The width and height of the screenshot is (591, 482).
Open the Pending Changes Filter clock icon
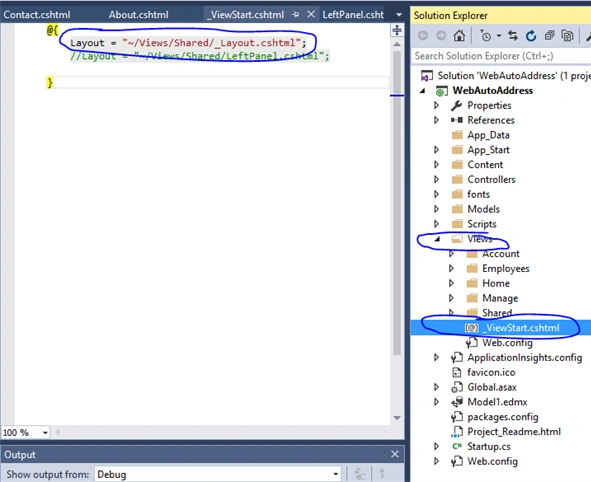coord(485,36)
